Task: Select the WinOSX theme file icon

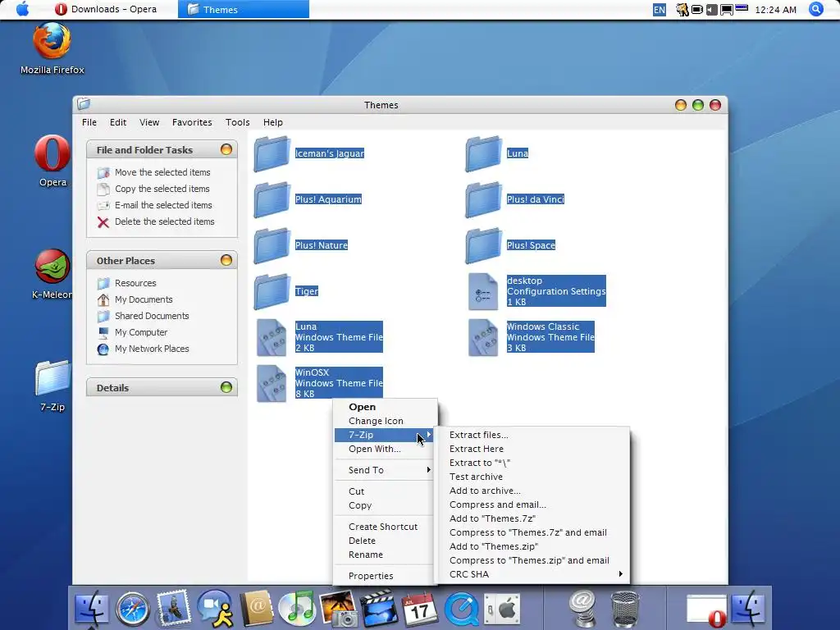Action: tap(272, 384)
